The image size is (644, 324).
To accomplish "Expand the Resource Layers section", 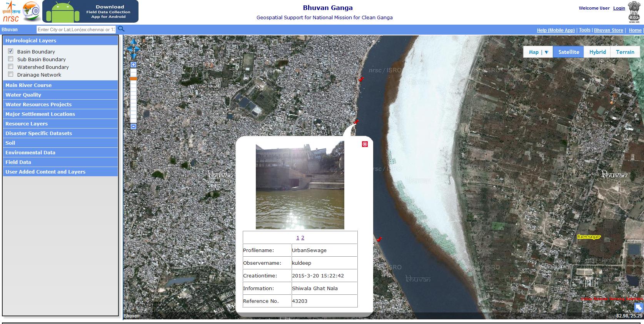I will (x=60, y=124).
